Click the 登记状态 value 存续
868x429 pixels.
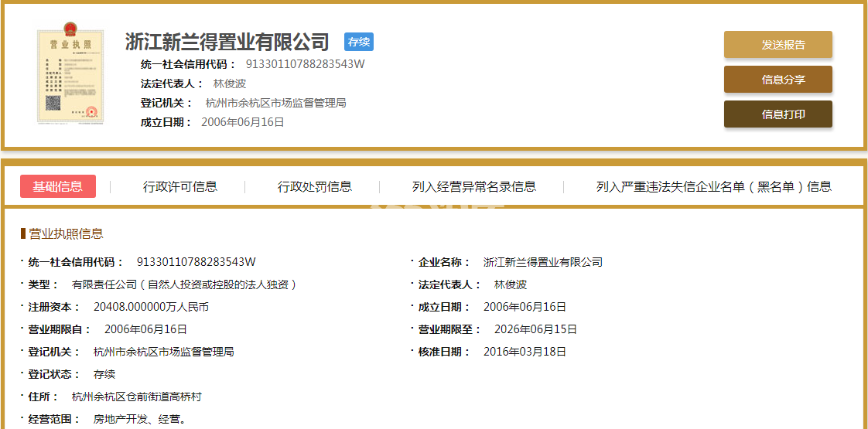coord(104,374)
